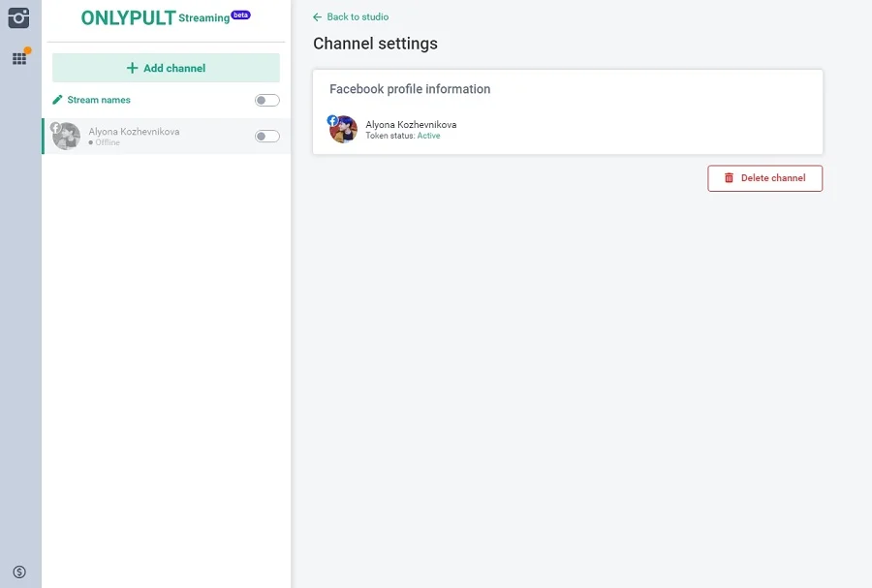Viewport: 872px width, 588px height.
Task: Open the dollar billing icon
Action: point(19,573)
